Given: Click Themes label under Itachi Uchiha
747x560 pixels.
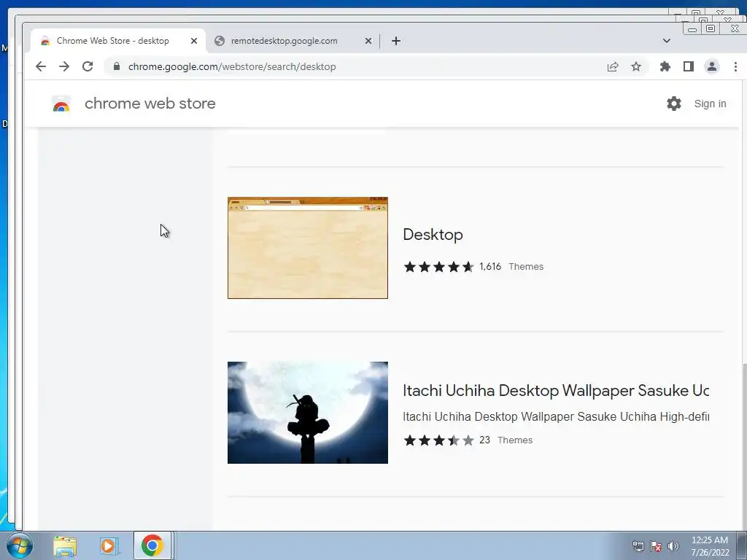Looking at the screenshot, I should point(515,440).
